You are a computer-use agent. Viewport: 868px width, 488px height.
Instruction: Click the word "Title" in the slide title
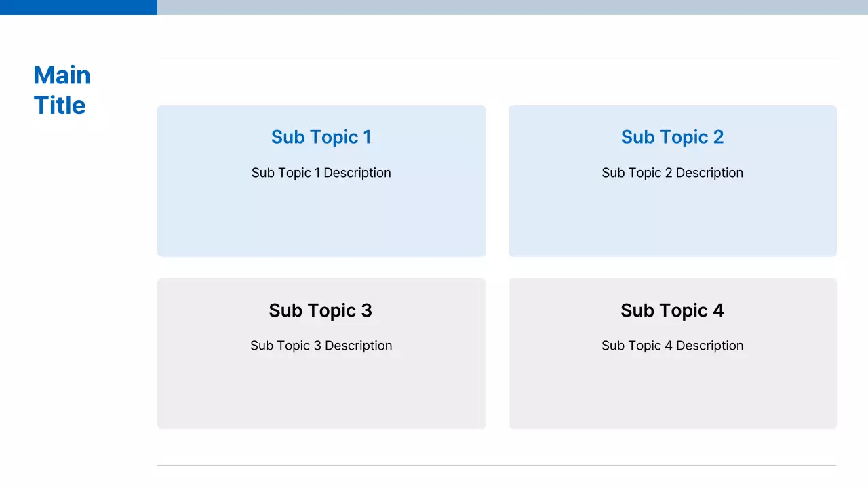click(60, 106)
